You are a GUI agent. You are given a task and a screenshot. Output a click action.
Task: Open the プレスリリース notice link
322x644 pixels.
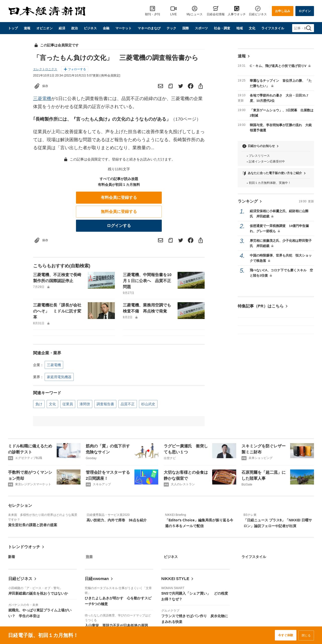click(259, 156)
